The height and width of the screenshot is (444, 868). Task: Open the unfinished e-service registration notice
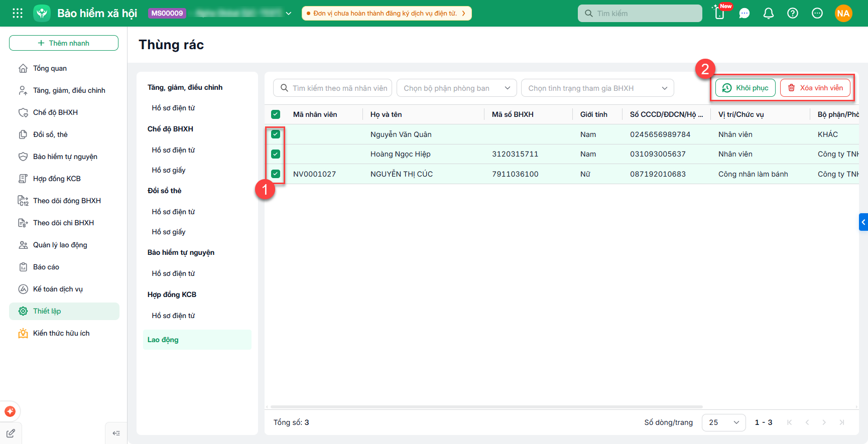[x=387, y=14]
